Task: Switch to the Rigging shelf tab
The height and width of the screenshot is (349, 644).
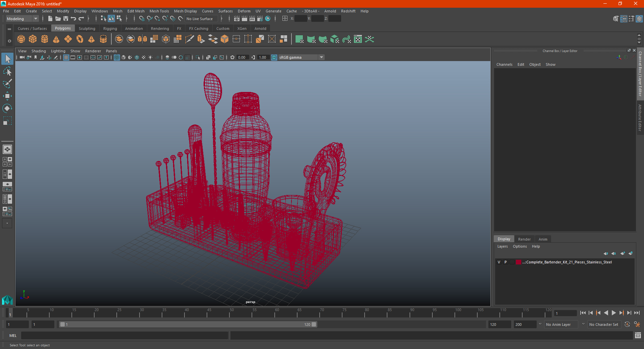Action: [x=110, y=29]
